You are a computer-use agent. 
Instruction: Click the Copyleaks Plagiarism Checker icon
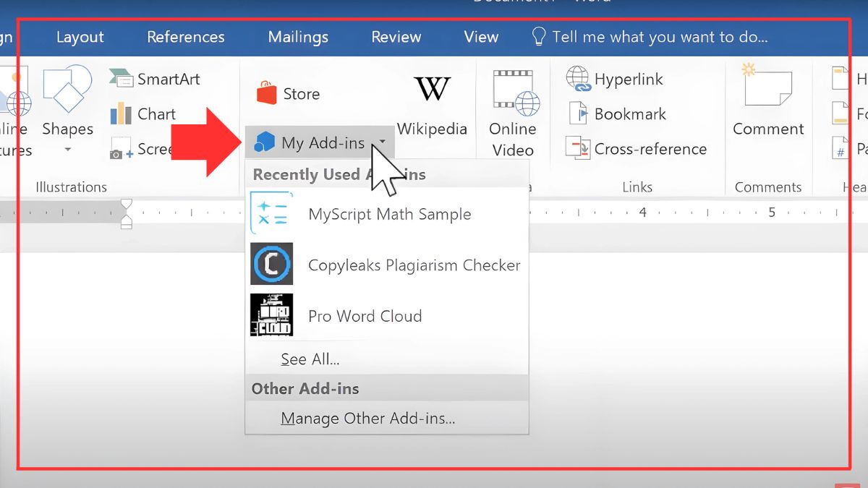(x=272, y=264)
